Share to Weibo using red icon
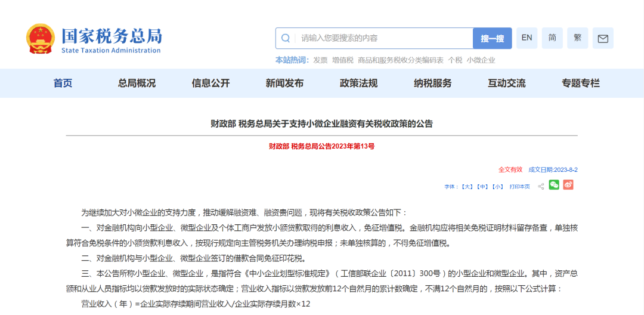 568,185
